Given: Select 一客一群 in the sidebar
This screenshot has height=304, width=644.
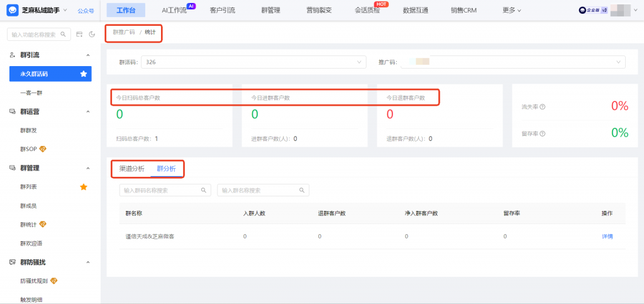Looking at the screenshot, I should 31,93.
